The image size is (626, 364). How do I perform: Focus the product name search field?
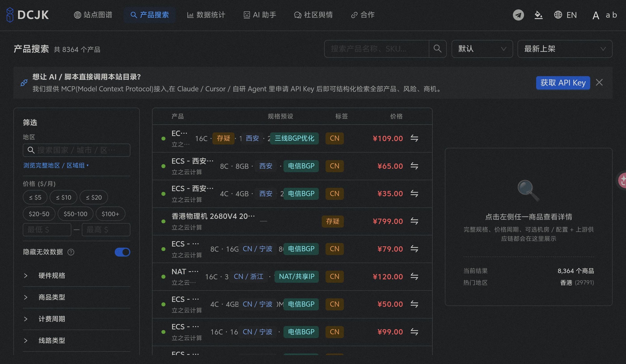coord(376,49)
